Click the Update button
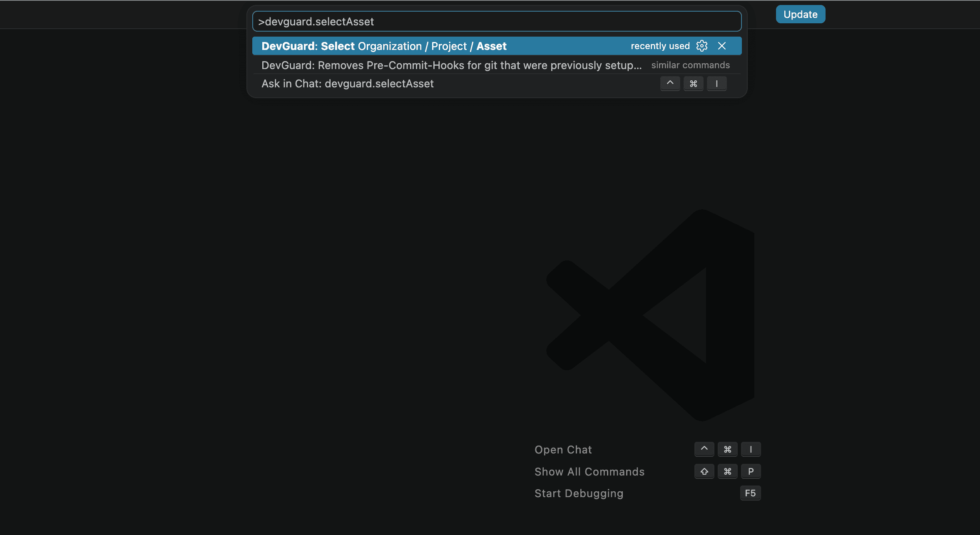This screenshot has width=980, height=535. click(x=800, y=14)
